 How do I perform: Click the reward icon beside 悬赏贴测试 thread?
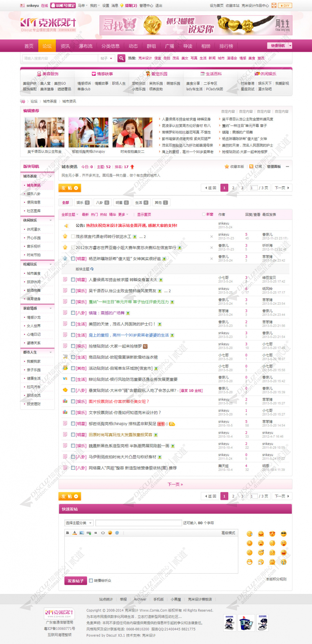(x=65, y=390)
